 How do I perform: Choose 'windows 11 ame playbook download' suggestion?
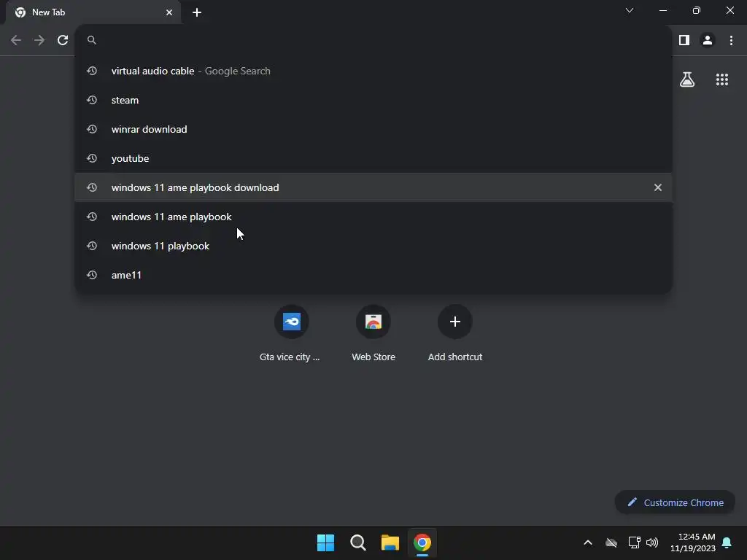tap(373, 187)
